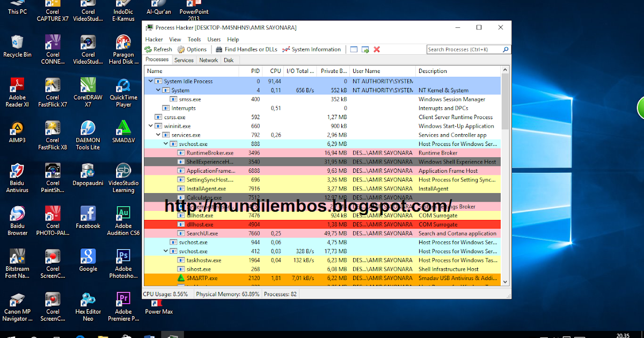The width and height of the screenshot is (644, 338).
Task: Sort by Private Bytes column header
Action: click(x=333, y=71)
